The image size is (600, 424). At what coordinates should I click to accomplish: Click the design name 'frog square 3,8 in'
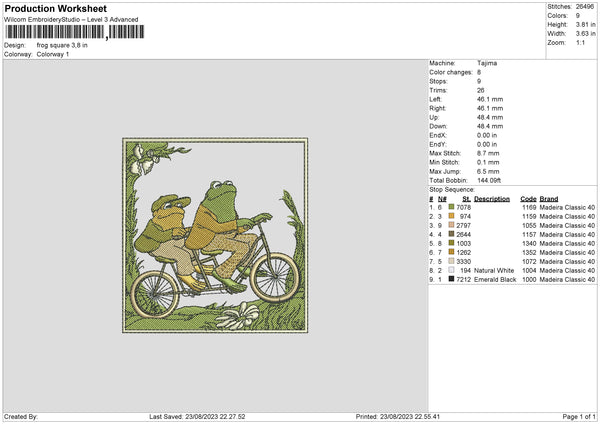[62, 45]
